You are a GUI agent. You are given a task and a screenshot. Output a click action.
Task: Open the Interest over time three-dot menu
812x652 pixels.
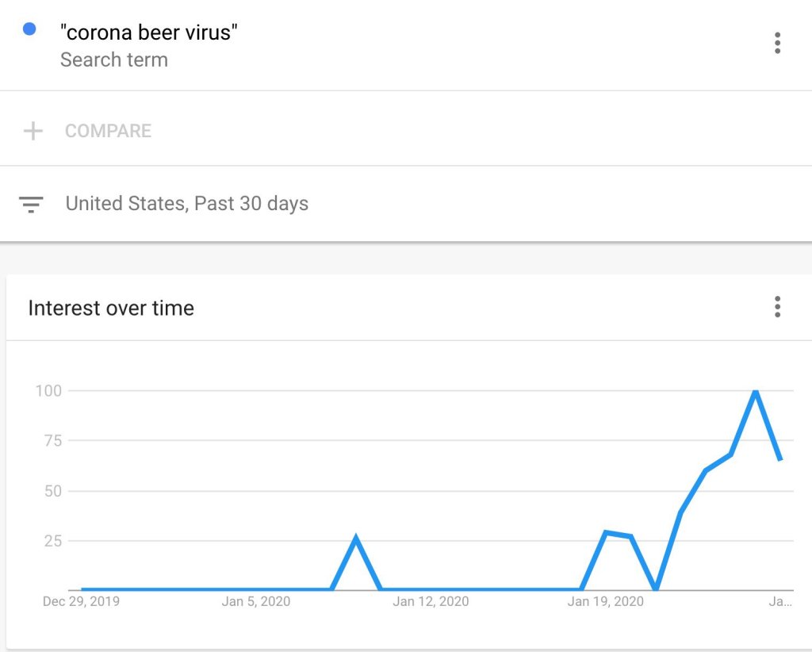coord(777,307)
